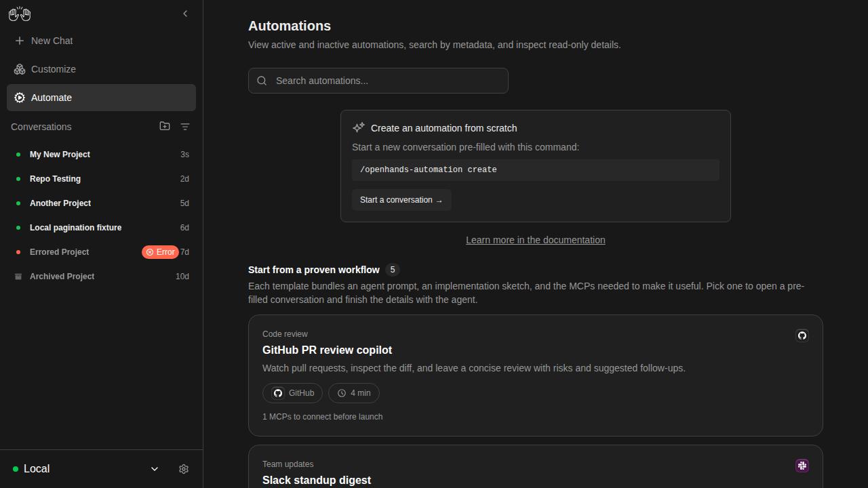Click the green status dot for Local
868x488 pixels.
(16, 469)
